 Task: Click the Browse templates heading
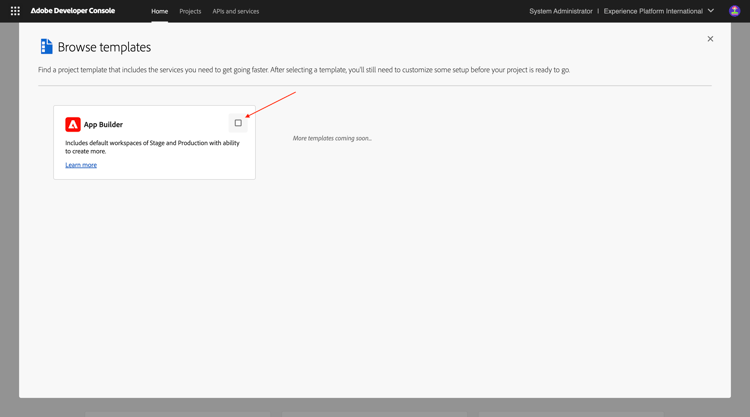click(104, 47)
